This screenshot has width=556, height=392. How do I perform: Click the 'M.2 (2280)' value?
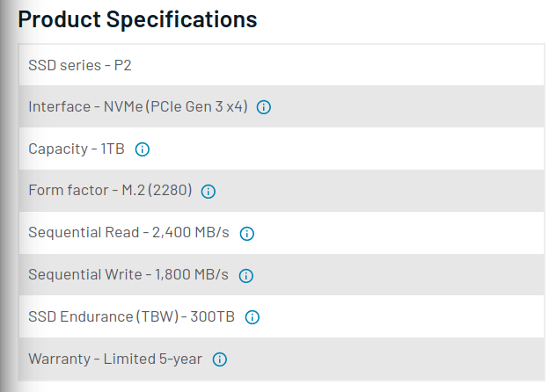[x=151, y=192]
